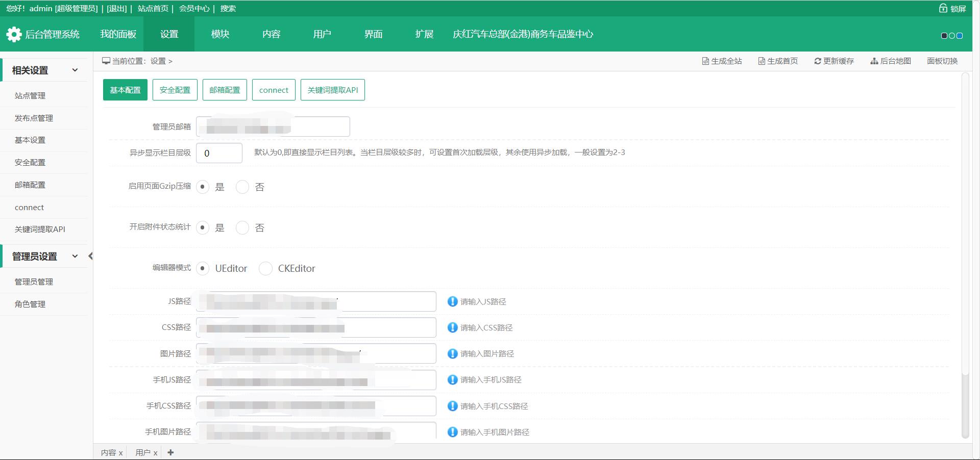Switch to the connect tab
This screenshot has height=460, width=980.
[274, 90]
